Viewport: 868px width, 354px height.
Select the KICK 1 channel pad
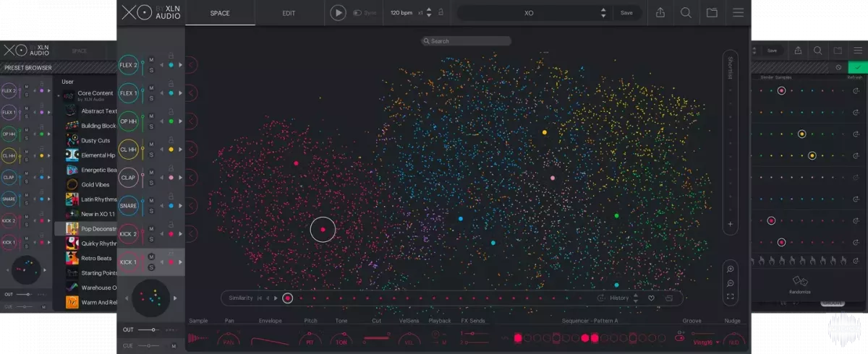click(129, 262)
